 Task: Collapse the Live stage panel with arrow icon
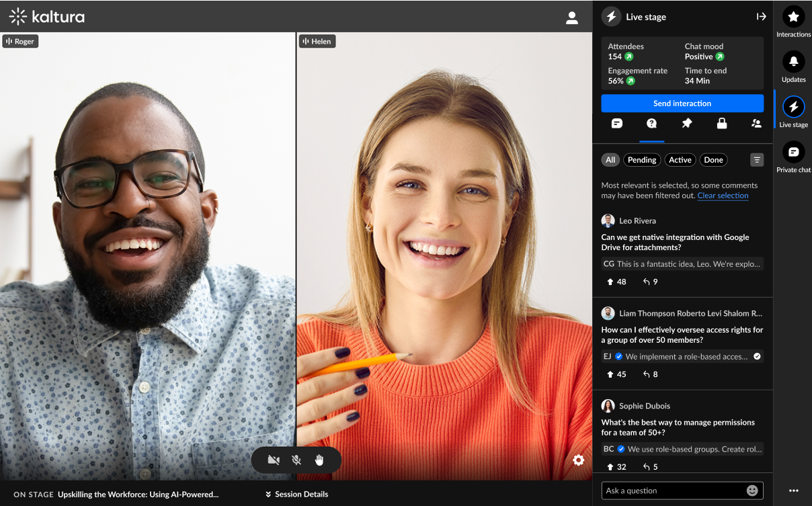click(x=761, y=17)
